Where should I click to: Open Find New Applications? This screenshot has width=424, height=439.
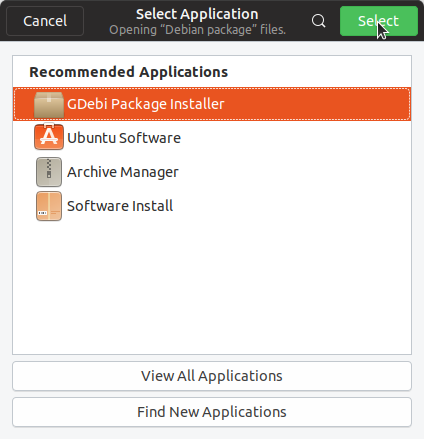pos(212,412)
